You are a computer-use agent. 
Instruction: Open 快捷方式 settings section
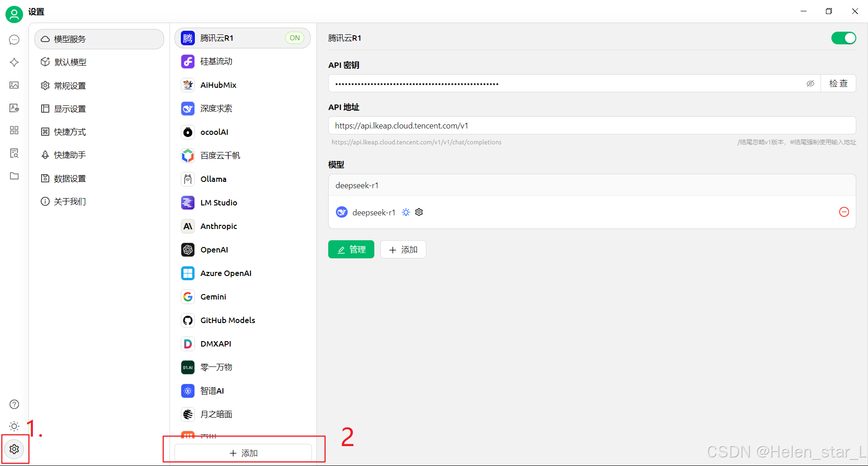point(99,132)
